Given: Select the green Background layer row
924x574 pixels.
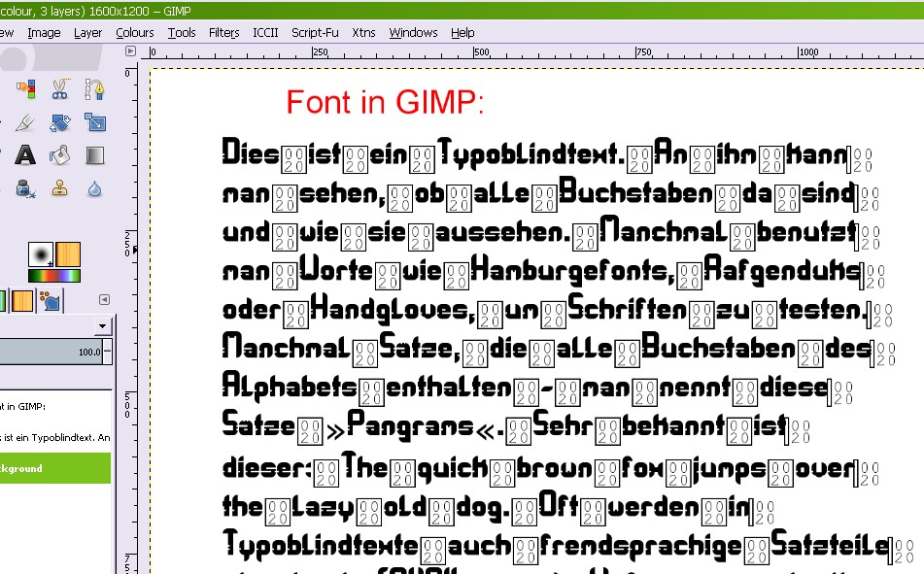Looking at the screenshot, I should [x=55, y=468].
